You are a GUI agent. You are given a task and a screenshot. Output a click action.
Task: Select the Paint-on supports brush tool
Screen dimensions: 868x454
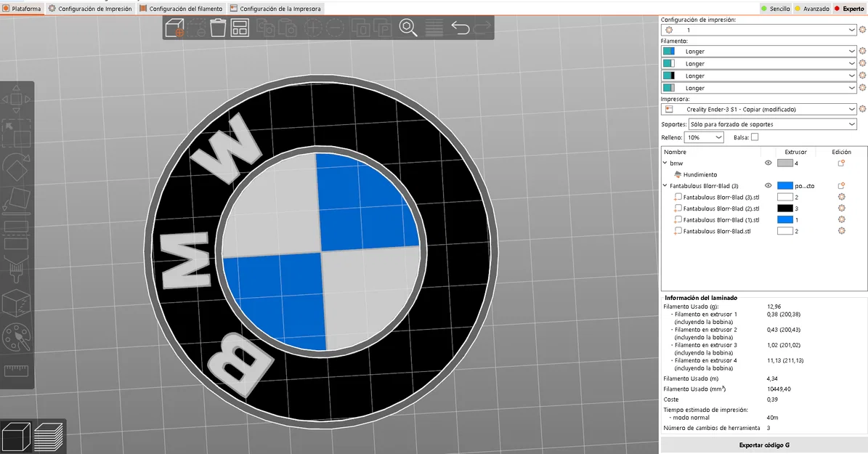pyautogui.click(x=15, y=269)
